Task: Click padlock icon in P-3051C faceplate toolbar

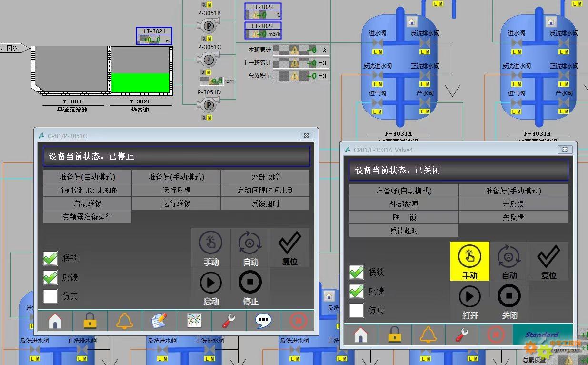Action: (90, 321)
